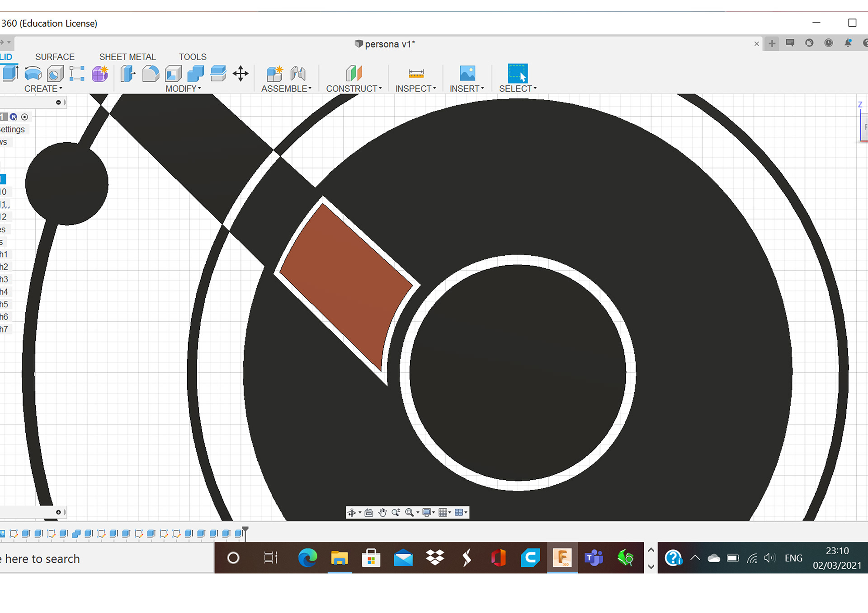The height and width of the screenshot is (613, 868).
Task: Select the Zoom plus-minus magnifier tool
Action: pos(396,512)
